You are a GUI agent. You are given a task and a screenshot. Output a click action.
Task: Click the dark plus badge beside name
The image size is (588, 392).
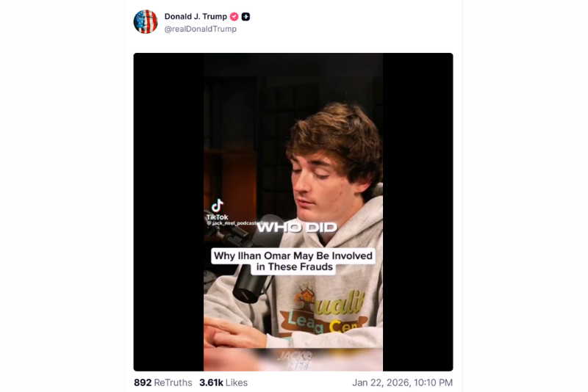[245, 16]
